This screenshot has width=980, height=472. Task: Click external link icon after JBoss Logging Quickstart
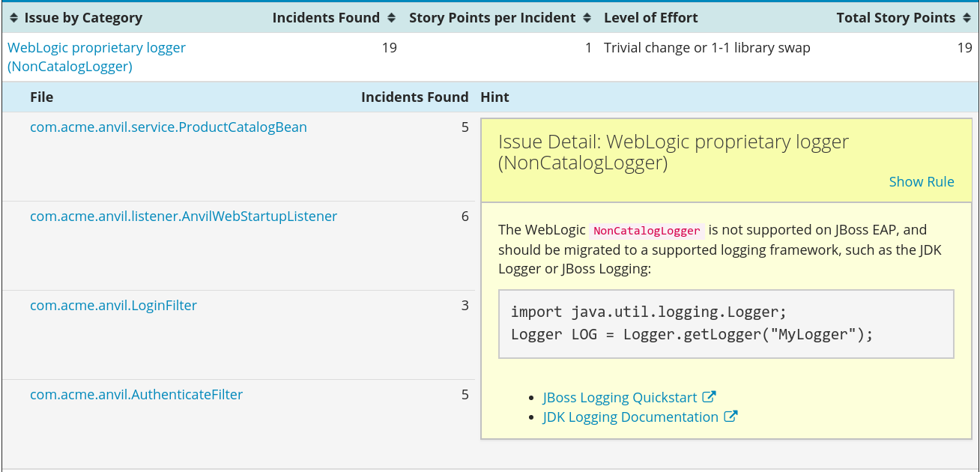710,397
